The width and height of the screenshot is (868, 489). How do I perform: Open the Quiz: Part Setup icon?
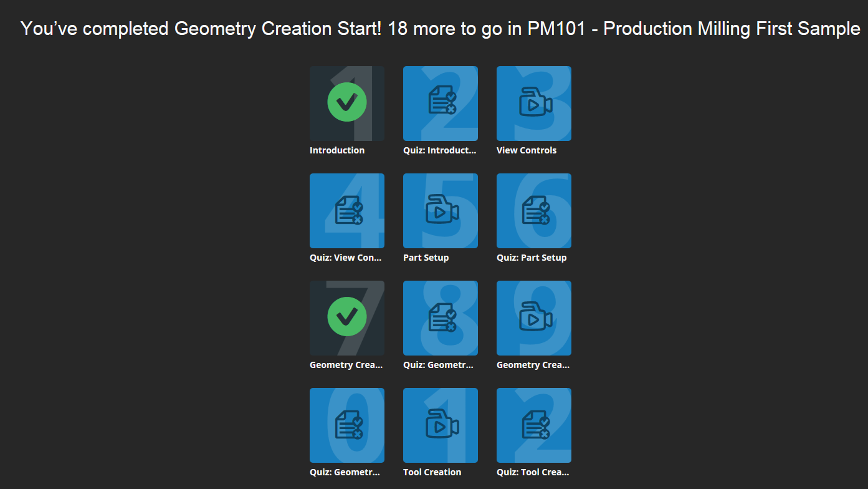pos(535,210)
